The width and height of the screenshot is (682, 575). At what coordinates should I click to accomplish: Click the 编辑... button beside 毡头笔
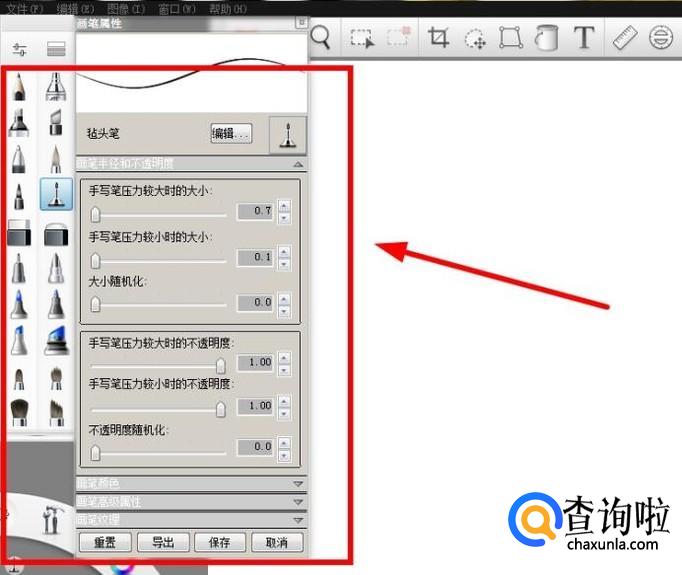pos(231,134)
